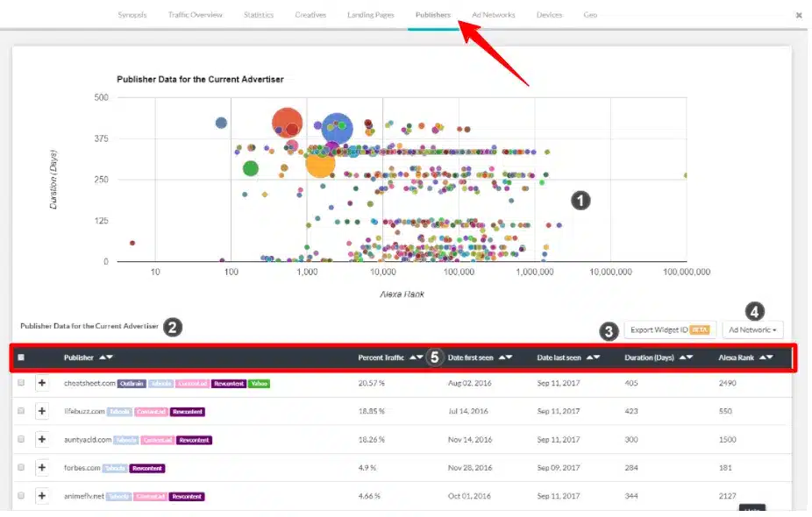Click the Revcontent tag on auntyacid.com
This screenshot has width=812, height=517.
[x=194, y=440]
